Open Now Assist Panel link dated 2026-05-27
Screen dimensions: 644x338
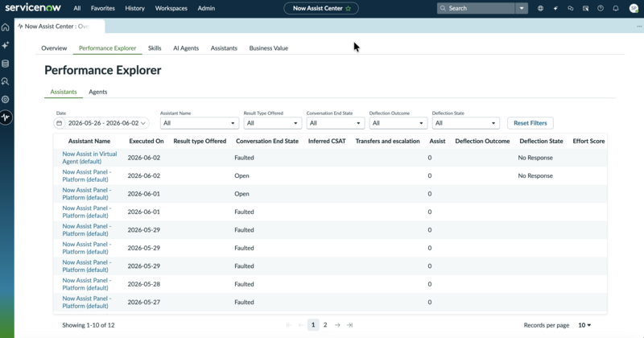87,303
